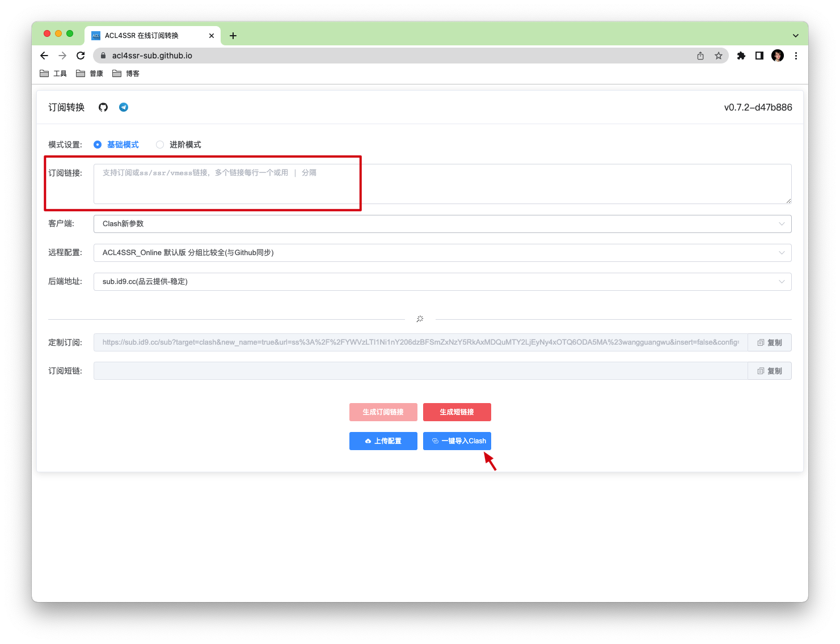Viewport: 840px width, 644px height.
Task: Open the 普康 bookmarks folder
Action: point(90,74)
